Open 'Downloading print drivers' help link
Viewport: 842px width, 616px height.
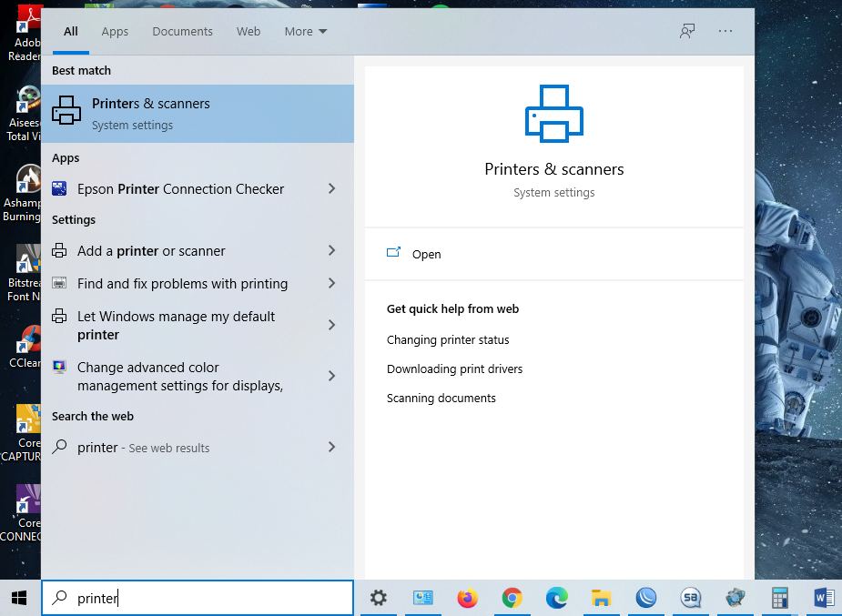(x=454, y=369)
